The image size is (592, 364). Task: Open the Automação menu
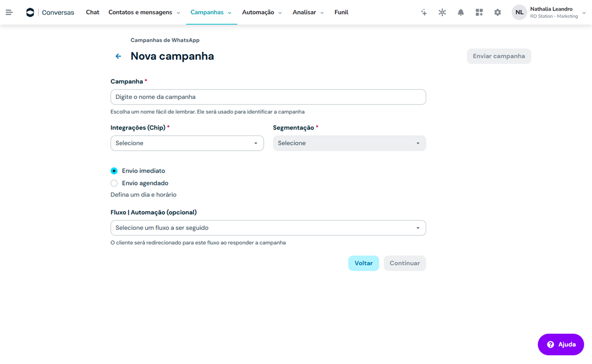[262, 12]
